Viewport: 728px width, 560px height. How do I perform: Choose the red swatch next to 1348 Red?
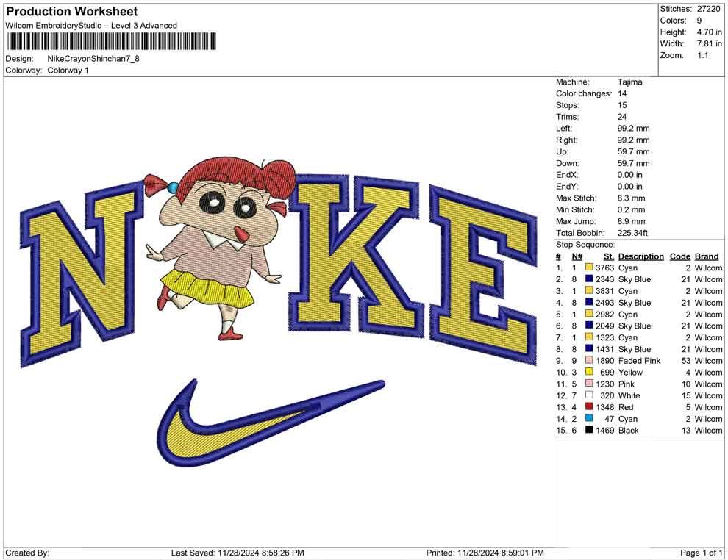[x=589, y=406]
